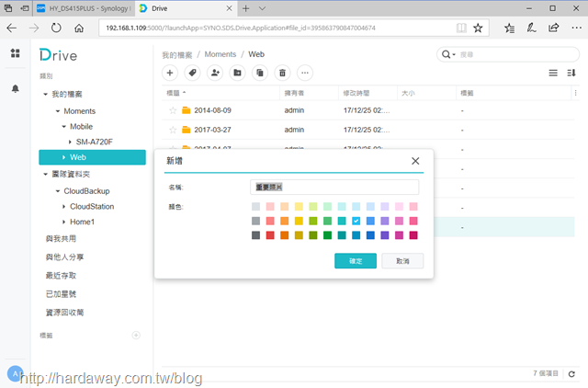Open browser reading view icon
Viewport: 588px width, 388px height.
[461, 28]
